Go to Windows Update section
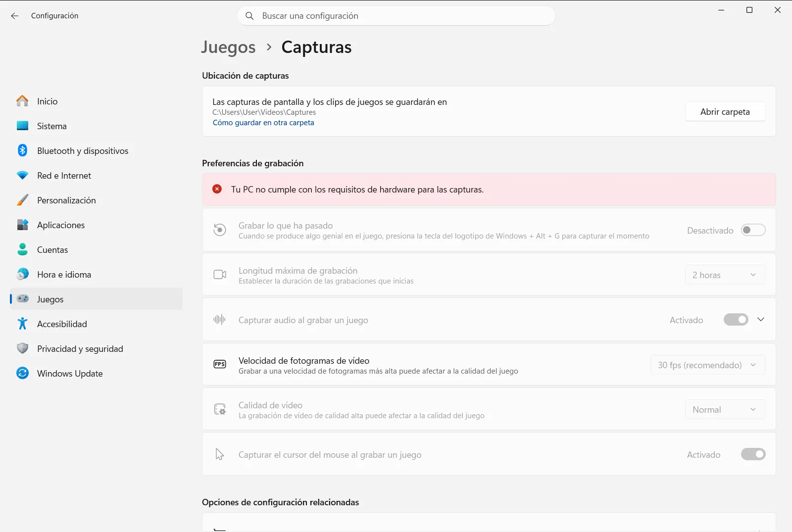 click(x=97, y=373)
